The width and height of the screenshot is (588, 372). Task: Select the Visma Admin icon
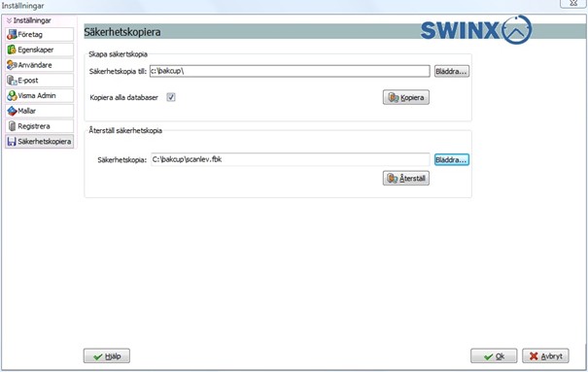tap(12, 96)
